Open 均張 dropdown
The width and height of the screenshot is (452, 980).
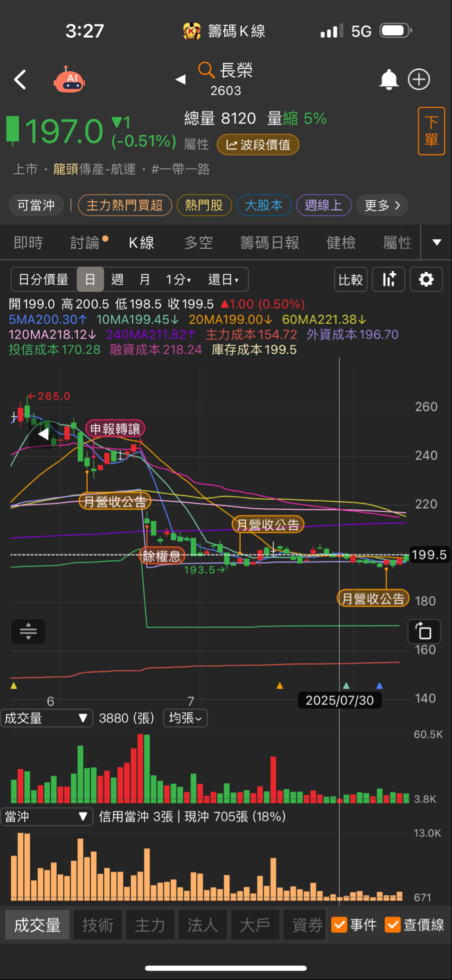click(185, 718)
